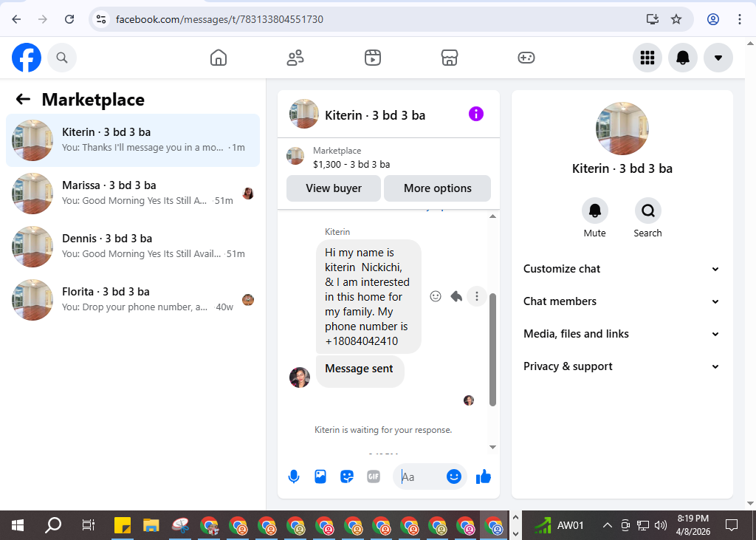Image resolution: width=756 pixels, height=540 pixels.
Task: Open the notifications bell in header
Action: click(x=683, y=58)
